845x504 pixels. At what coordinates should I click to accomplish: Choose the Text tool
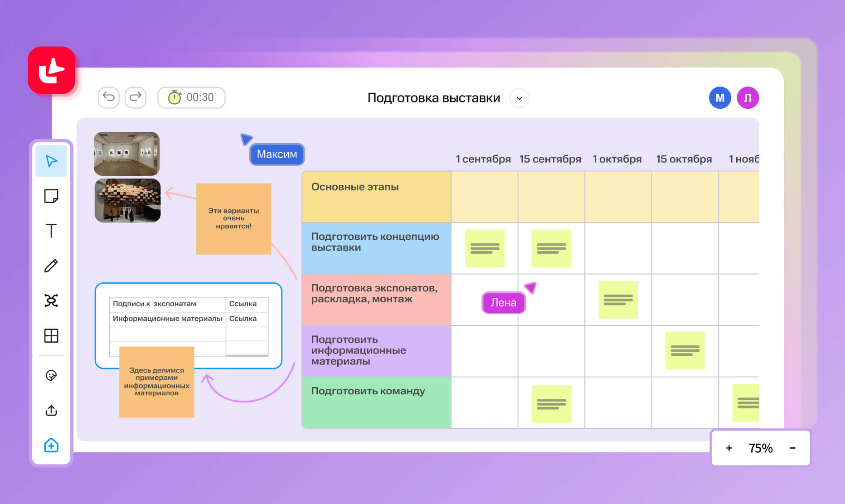tap(51, 231)
